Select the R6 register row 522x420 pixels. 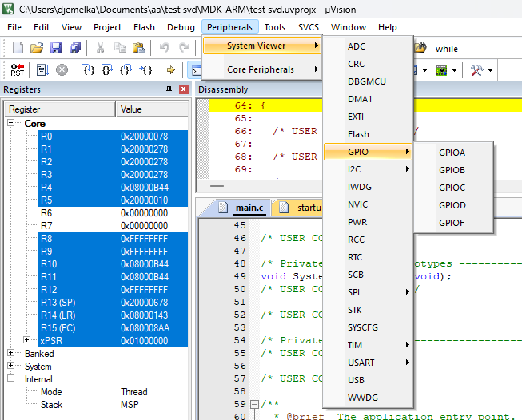pos(114,213)
